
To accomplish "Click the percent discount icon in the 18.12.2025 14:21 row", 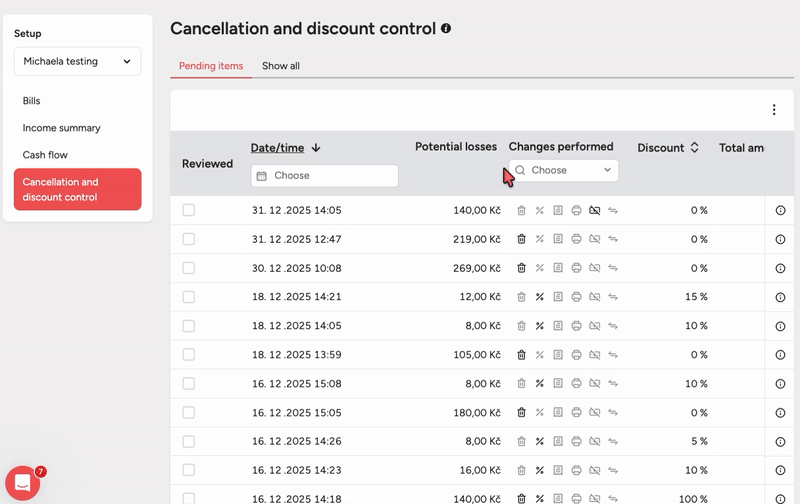I will pos(539,297).
